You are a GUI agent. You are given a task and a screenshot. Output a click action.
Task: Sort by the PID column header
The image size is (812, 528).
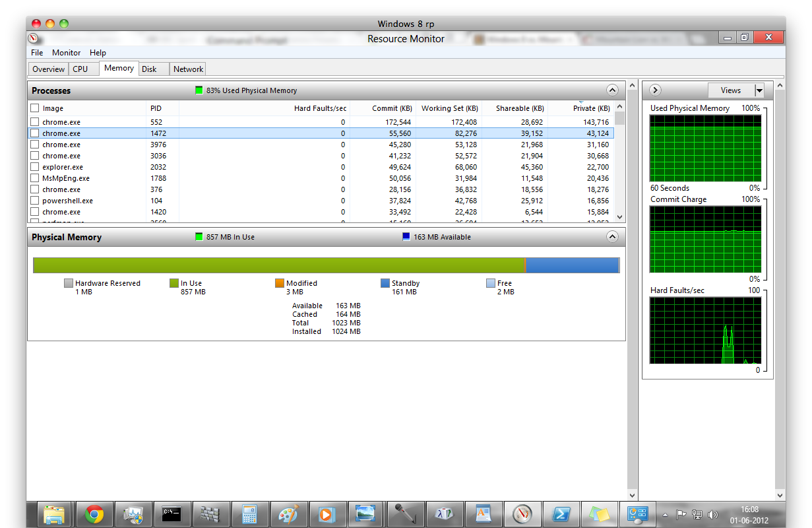point(162,108)
